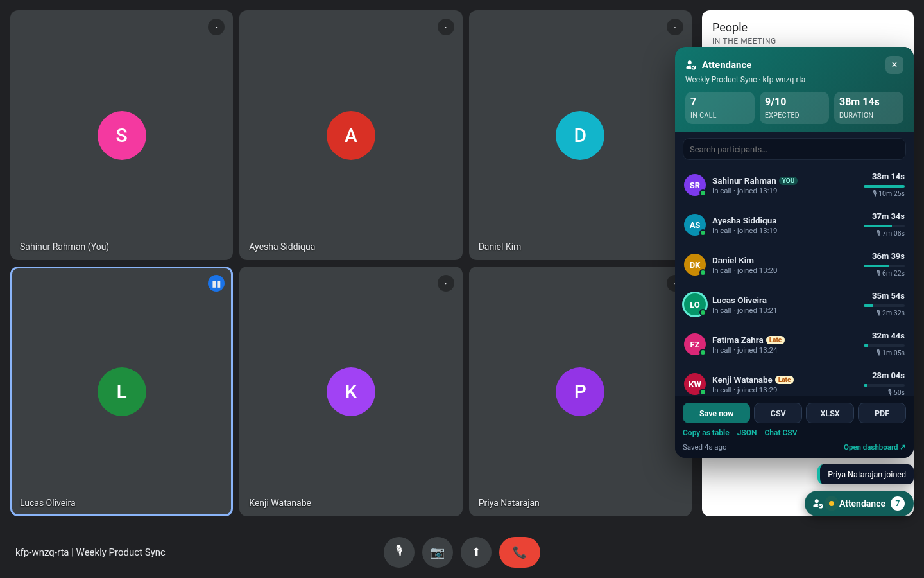Screen dimensions: 924x578
Task: Click the LO avatar for Lucas Oliveira
Action: 695,305
